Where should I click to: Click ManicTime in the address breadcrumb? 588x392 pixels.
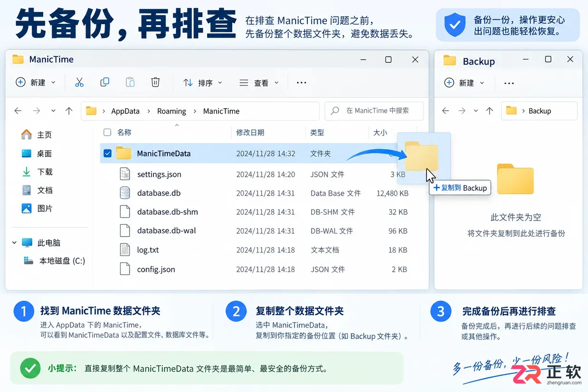pos(221,111)
